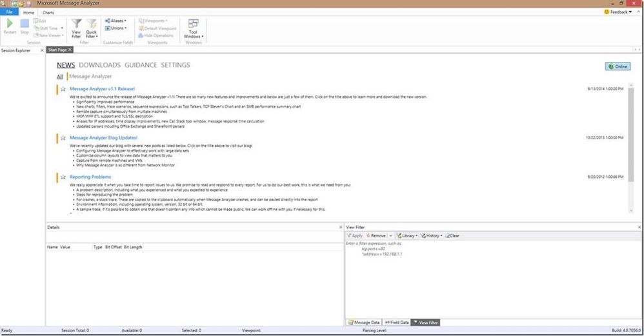Go to the GUIDANCE section
644x336 pixels.
[x=141, y=65]
